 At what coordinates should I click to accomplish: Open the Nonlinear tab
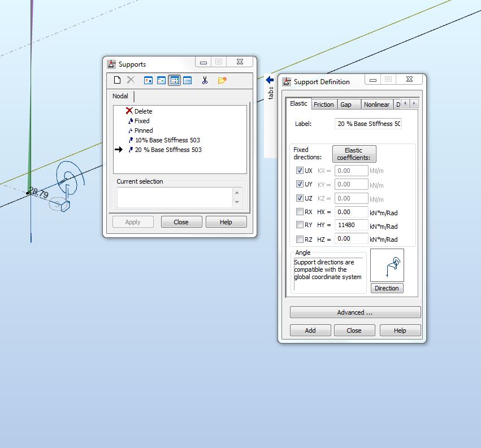[x=376, y=104]
